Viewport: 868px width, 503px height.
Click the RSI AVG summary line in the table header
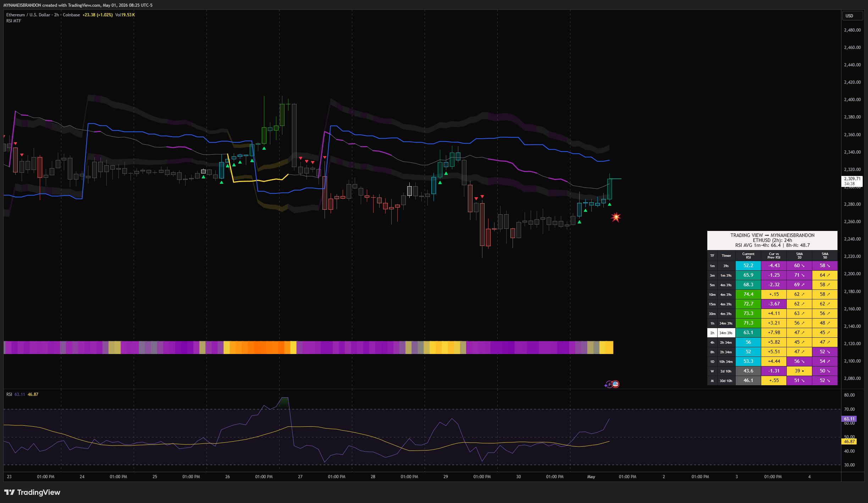pos(772,245)
